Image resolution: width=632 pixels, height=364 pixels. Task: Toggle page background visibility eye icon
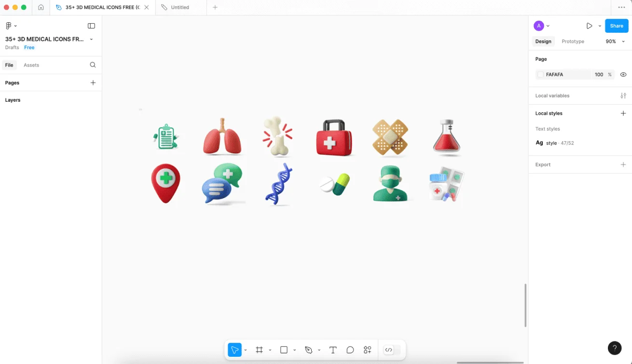[x=623, y=75]
